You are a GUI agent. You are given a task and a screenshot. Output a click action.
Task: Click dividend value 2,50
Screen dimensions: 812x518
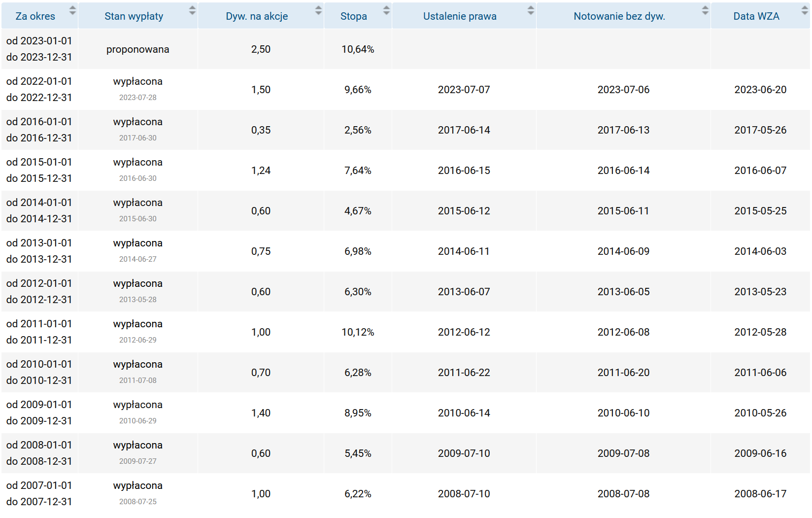pyautogui.click(x=261, y=49)
